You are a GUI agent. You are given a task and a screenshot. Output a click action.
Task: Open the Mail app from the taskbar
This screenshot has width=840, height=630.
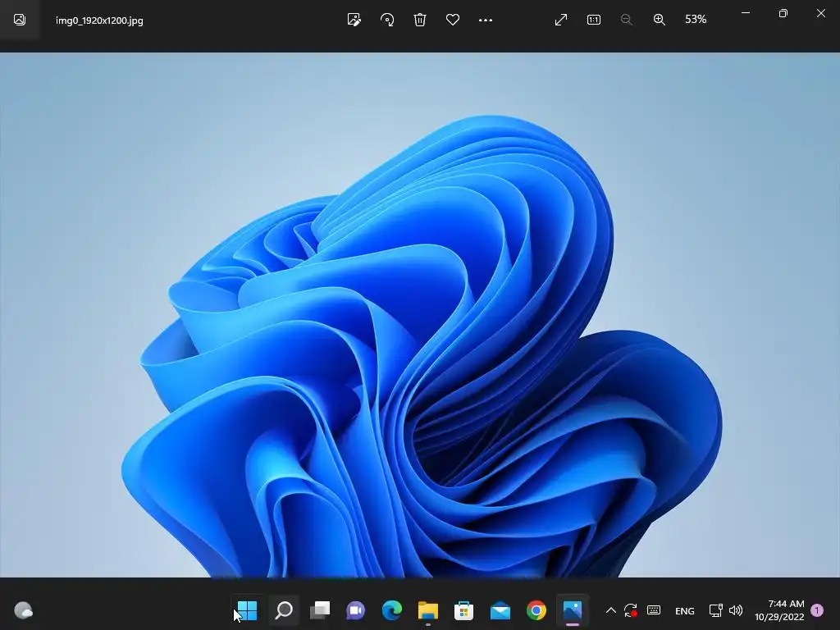tap(500, 610)
